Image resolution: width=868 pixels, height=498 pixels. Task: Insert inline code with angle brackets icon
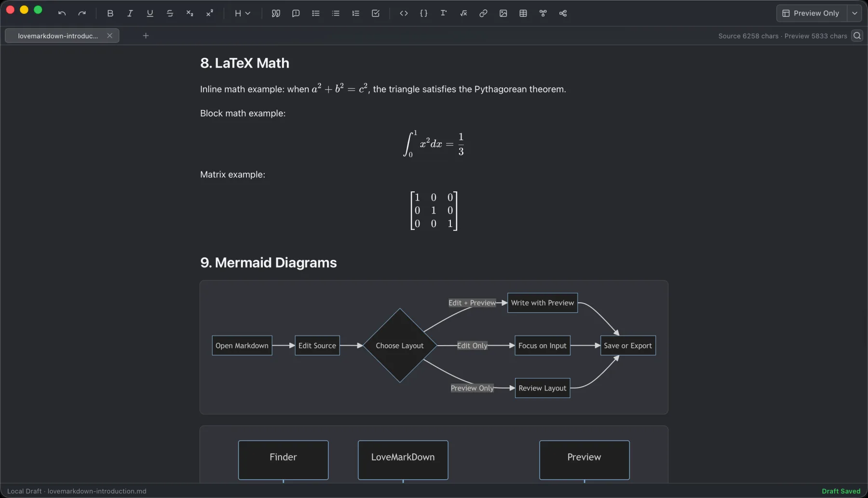(404, 13)
